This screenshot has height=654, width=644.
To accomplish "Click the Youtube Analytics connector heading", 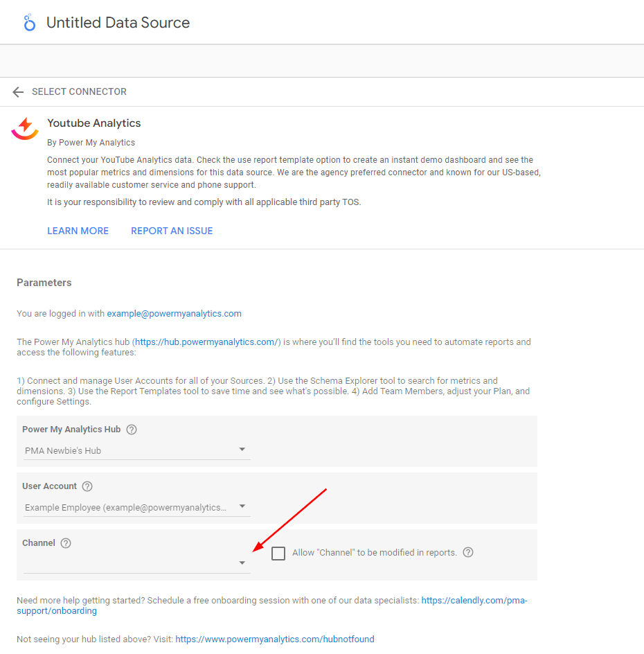I will tap(93, 123).
